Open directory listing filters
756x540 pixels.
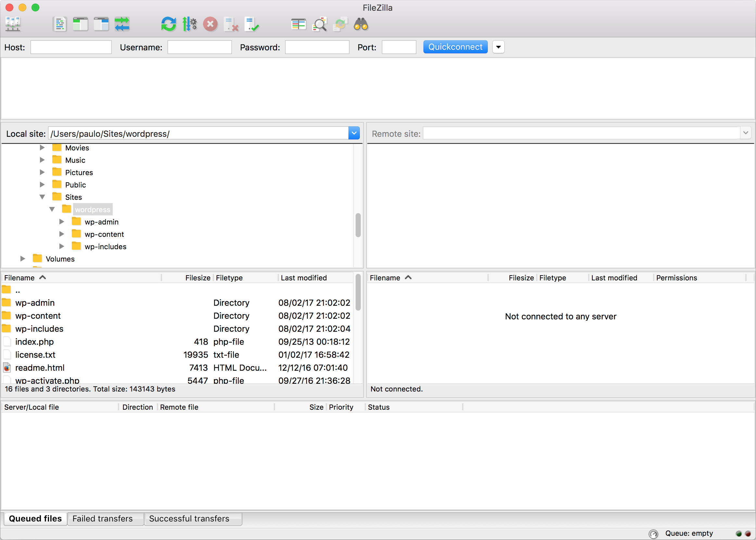[319, 24]
